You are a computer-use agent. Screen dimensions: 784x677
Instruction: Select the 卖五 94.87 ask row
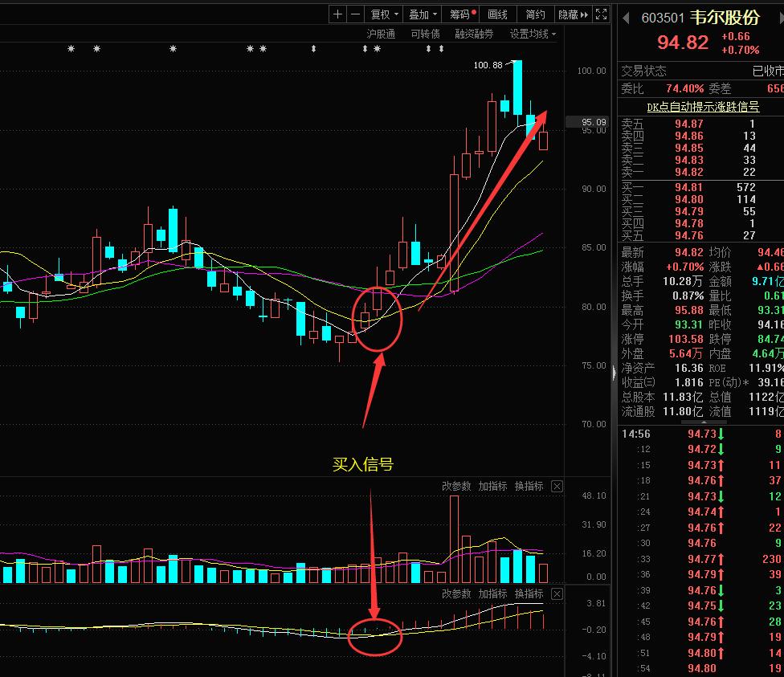pos(700,124)
